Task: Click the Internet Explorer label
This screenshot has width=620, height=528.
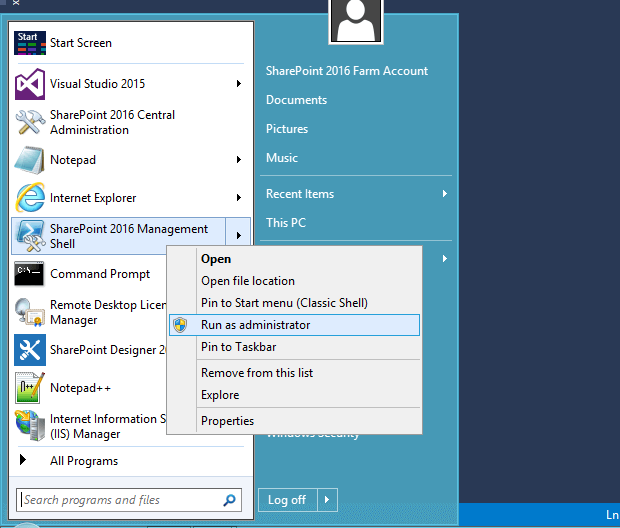Action: [93, 198]
